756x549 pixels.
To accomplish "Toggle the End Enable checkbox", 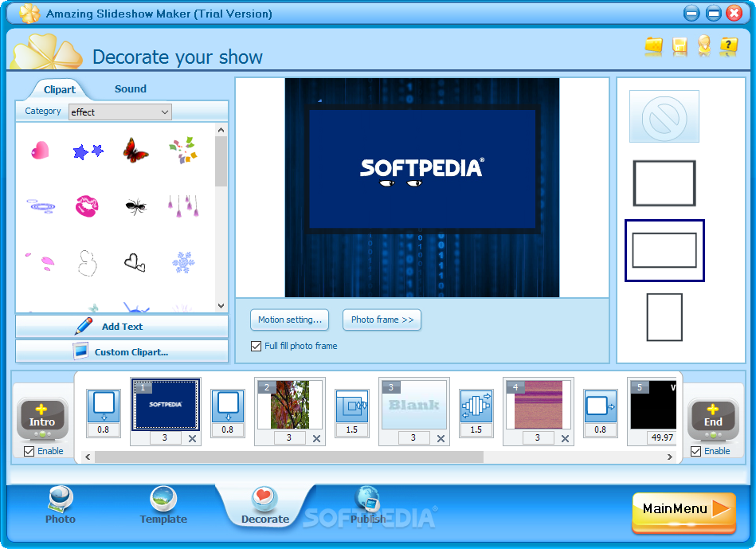I will click(695, 451).
